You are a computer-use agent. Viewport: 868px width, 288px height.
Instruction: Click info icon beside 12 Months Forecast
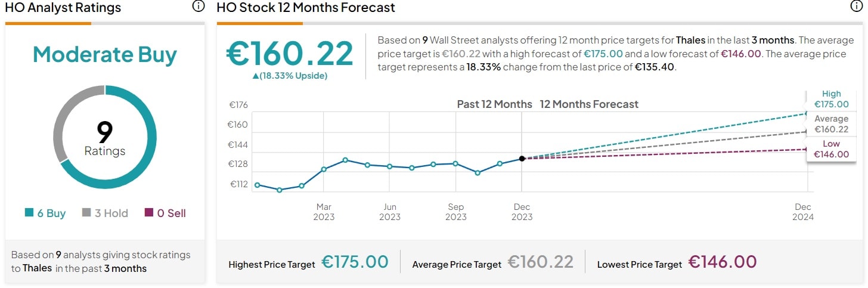[855, 7]
